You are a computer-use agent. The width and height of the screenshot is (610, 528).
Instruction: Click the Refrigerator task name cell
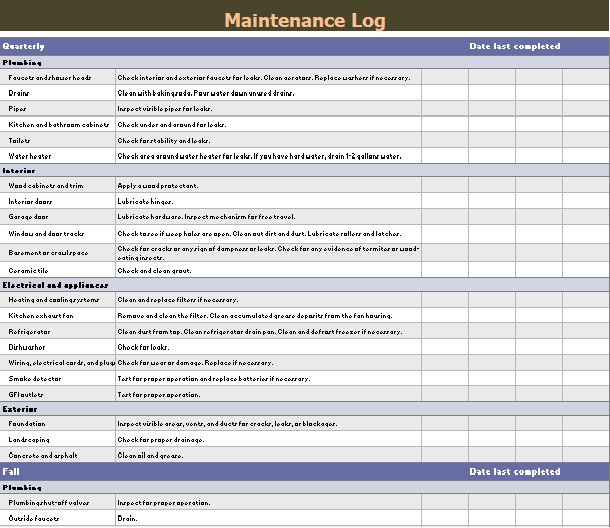[x=30, y=331]
